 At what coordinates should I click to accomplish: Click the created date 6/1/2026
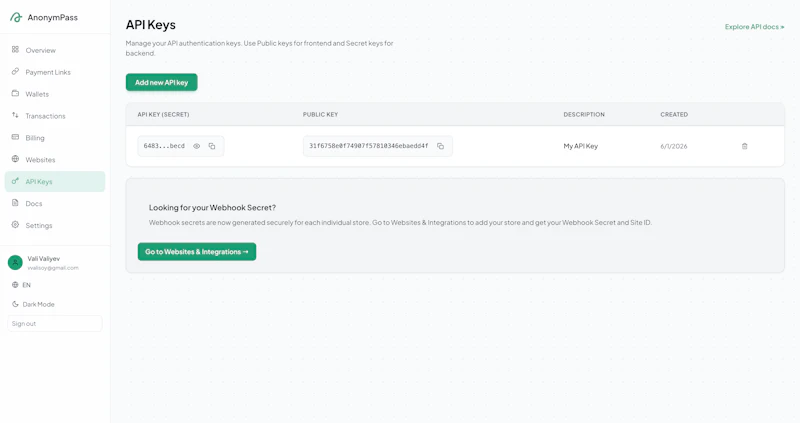coord(673,146)
